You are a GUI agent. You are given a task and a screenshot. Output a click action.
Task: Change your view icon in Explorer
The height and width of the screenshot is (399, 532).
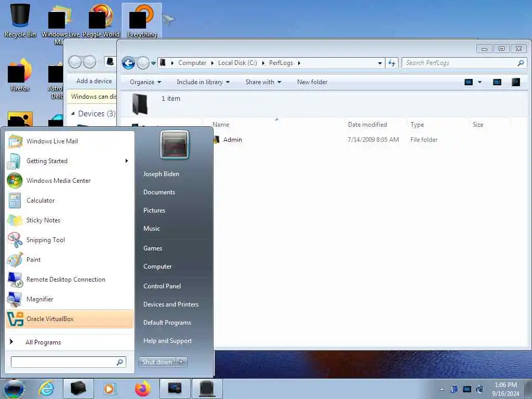click(x=469, y=82)
